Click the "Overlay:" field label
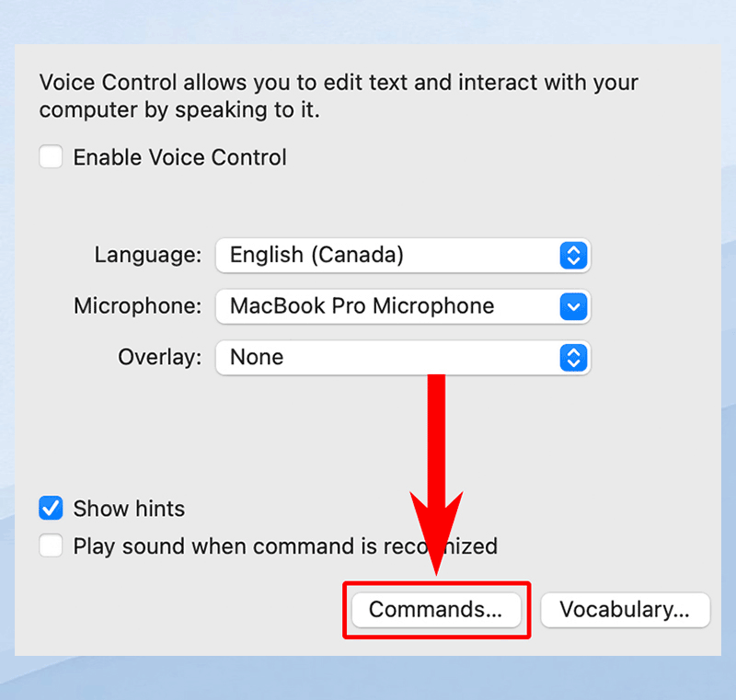 tap(160, 358)
